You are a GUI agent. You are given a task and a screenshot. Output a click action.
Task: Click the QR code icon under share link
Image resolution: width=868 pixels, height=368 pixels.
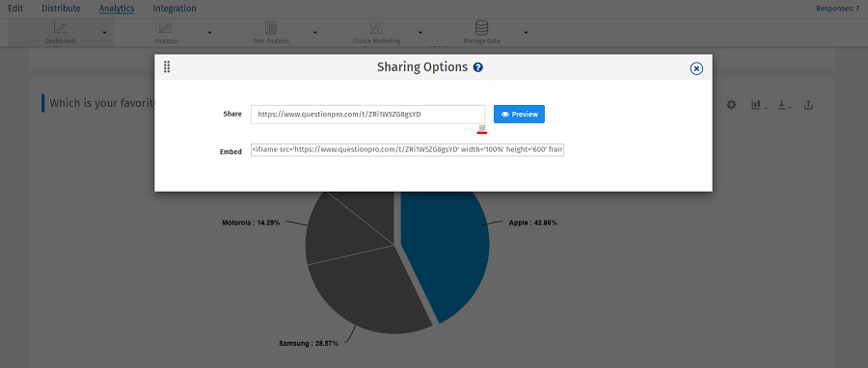(x=481, y=128)
